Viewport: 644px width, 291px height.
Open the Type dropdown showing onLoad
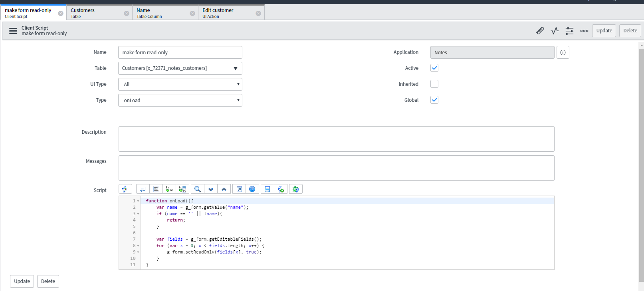click(180, 100)
